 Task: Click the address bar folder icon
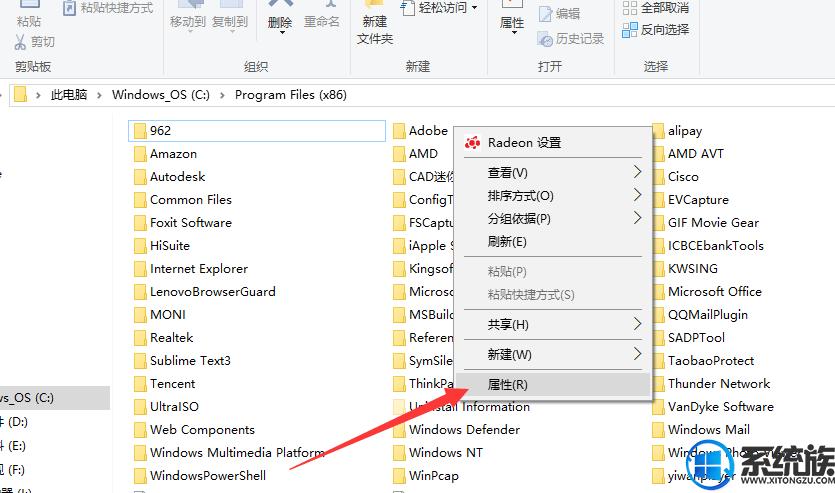tap(21, 94)
